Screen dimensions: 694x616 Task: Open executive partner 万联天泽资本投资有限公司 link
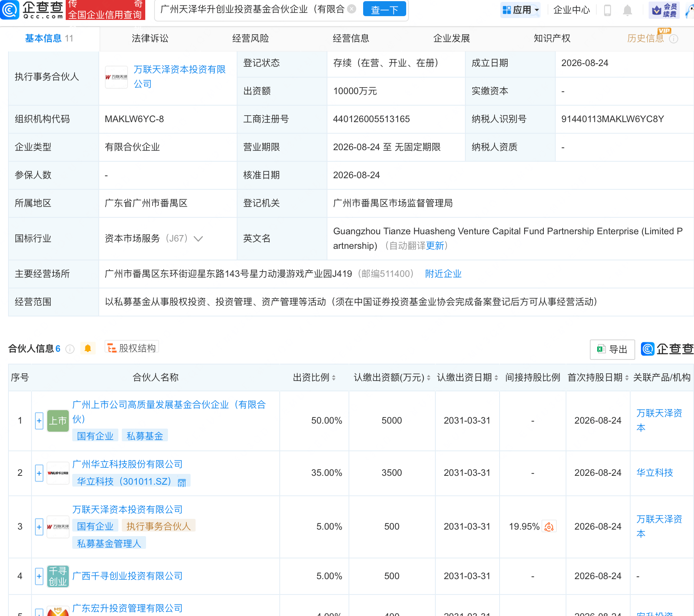tap(179, 77)
